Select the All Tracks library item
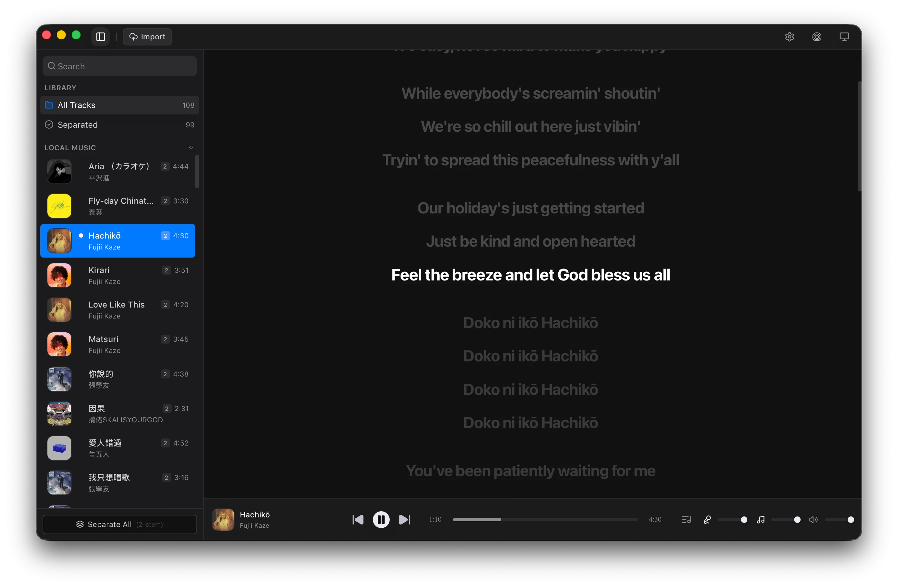This screenshot has width=898, height=588. click(120, 105)
